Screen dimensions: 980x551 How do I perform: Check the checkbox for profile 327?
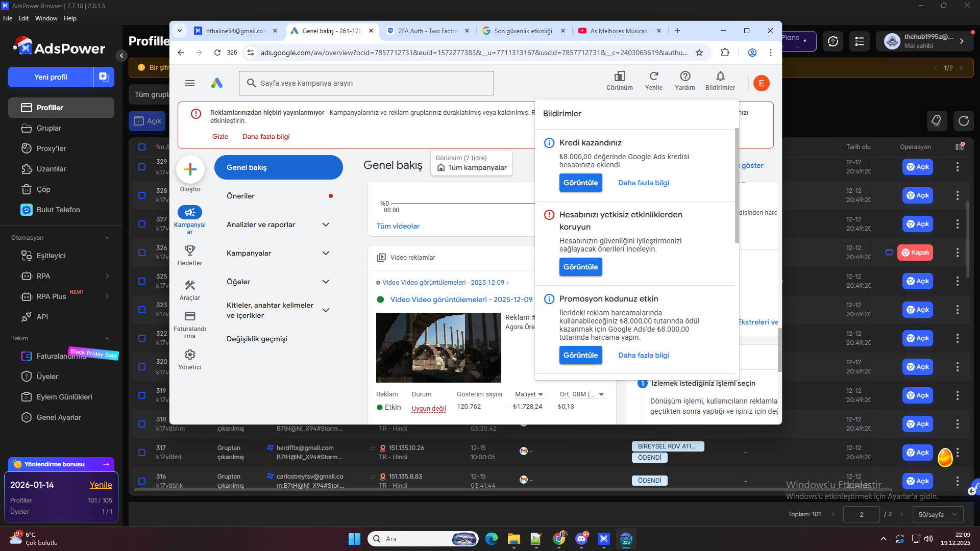(142, 224)
